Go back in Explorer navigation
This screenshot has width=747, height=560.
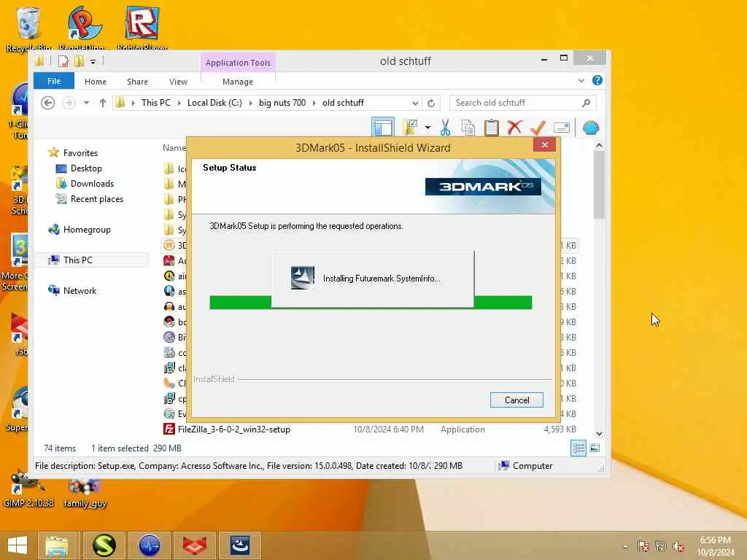pyautogui.click(x=47, y=102)
